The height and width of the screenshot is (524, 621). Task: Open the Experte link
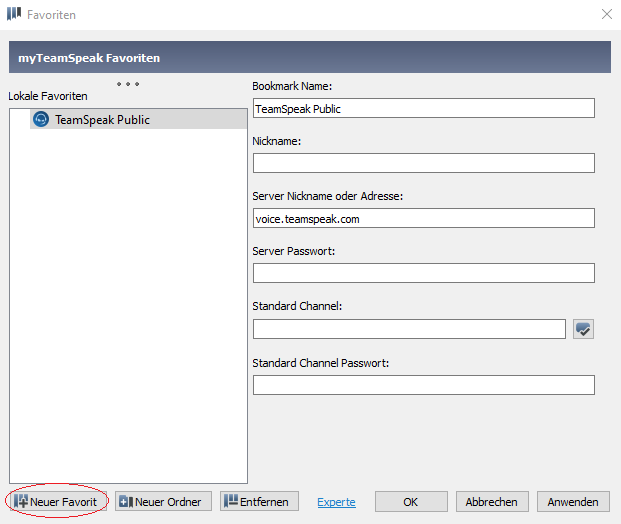tap(336, 502)
